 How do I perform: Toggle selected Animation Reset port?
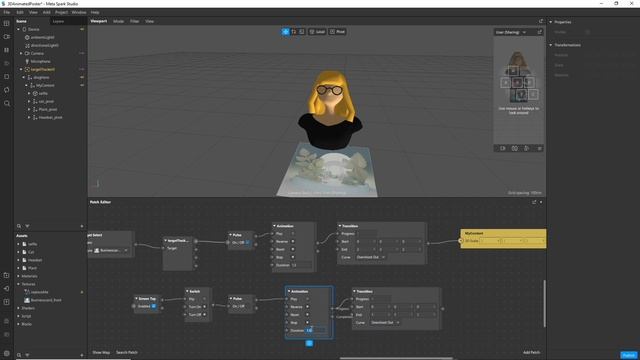[x=307, y=315]
